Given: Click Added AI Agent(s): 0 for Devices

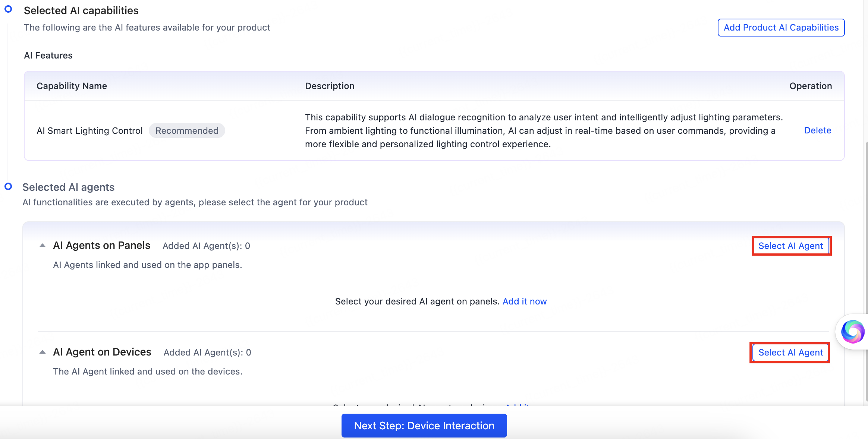Looking at the screenshot, I should tap(207, 353).
